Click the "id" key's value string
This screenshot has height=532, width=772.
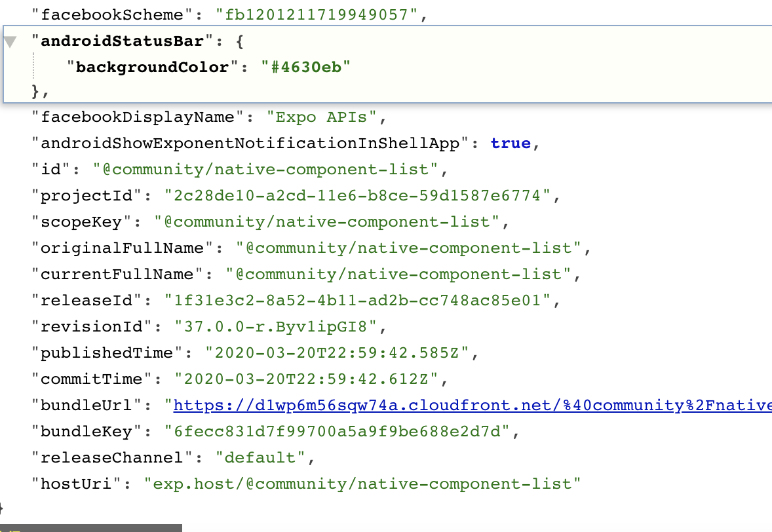tap(265, 170)
